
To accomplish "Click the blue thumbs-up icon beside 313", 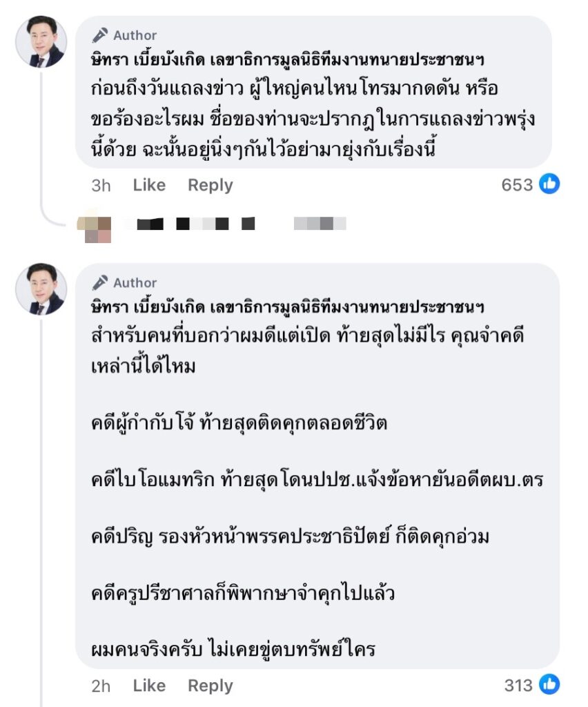I will 549,685.
